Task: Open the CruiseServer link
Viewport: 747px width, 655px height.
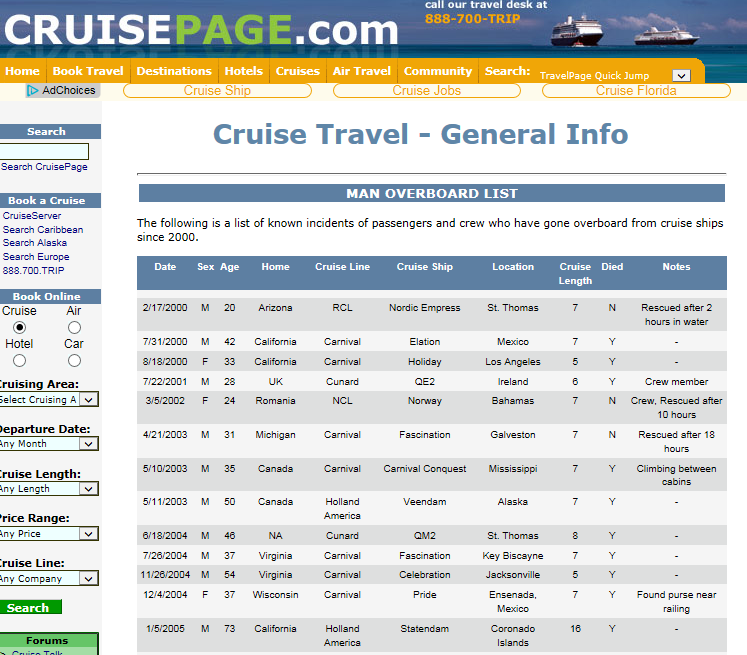Action: coord(32,216)
